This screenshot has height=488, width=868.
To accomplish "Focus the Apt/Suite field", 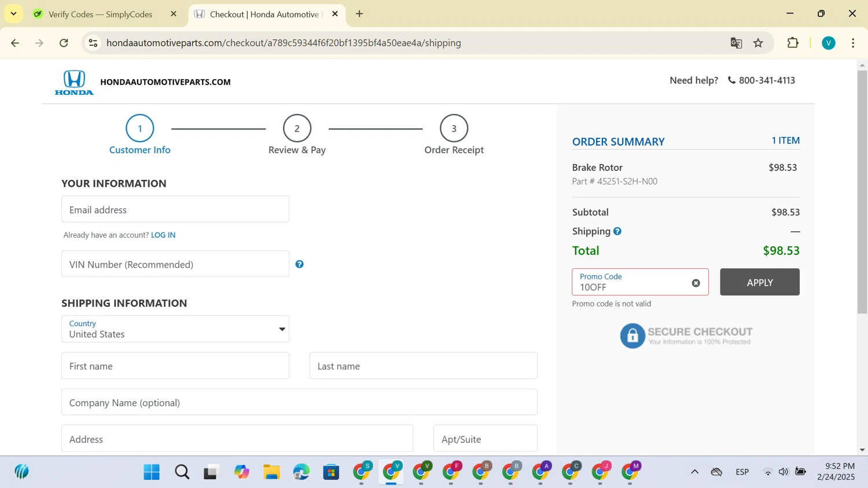I will pyautogui.click(x=486, y=439).
